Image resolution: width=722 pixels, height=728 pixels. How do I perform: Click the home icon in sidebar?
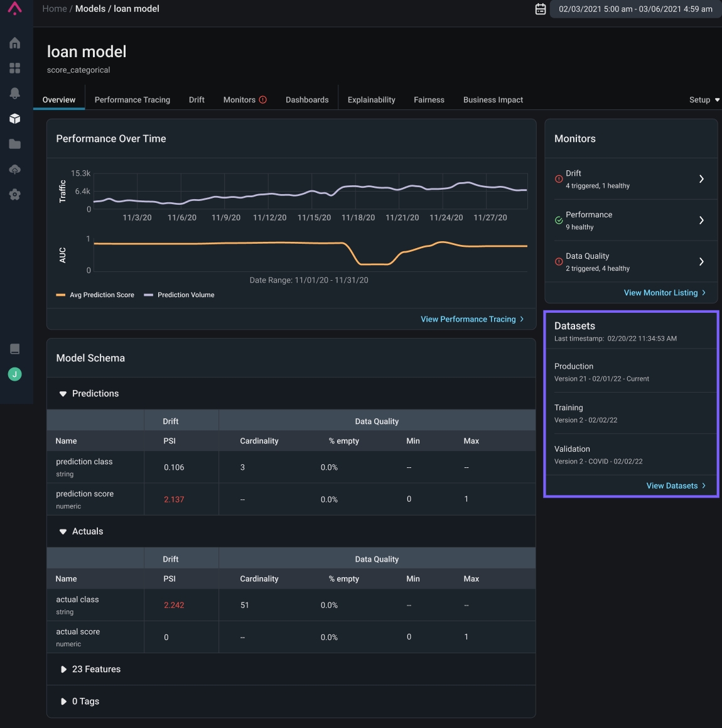click(x=15, y=43)
